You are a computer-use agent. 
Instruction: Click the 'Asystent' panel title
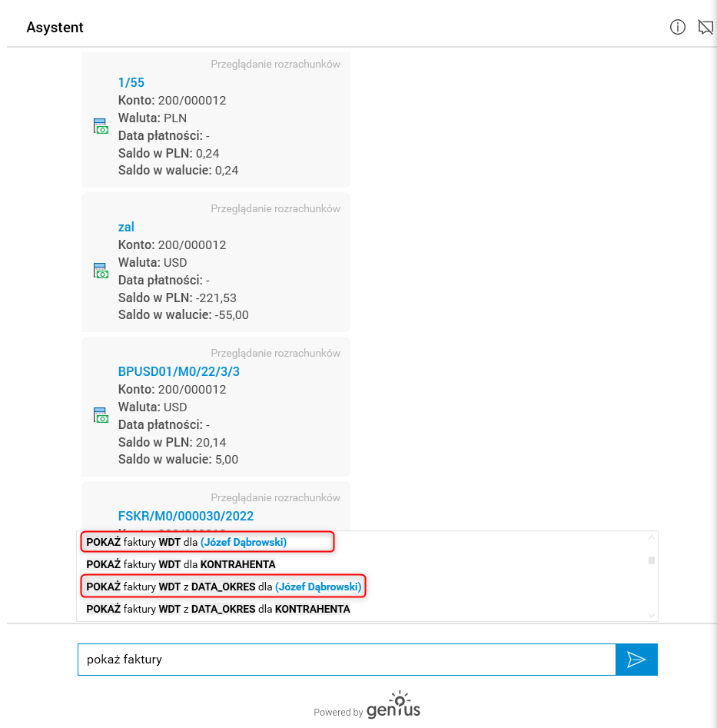(x=55, y=28)
